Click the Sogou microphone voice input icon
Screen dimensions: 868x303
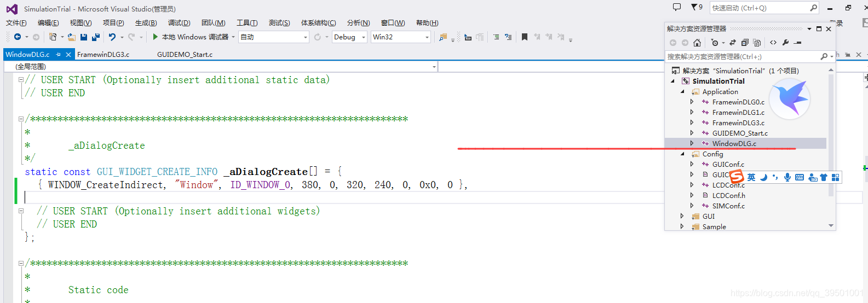787,177
